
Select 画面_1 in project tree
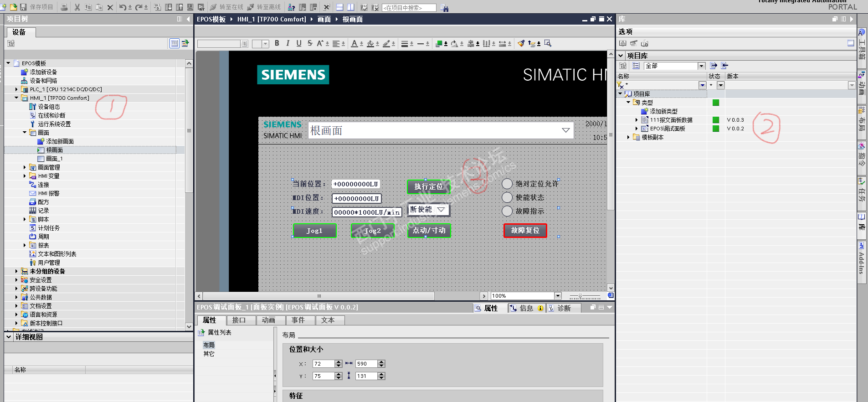[x=54, y=159]
